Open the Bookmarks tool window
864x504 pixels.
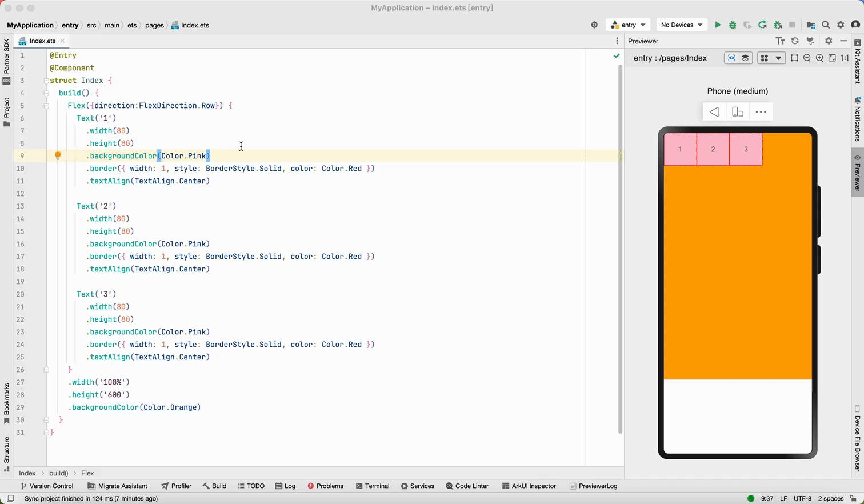point(6,403)
